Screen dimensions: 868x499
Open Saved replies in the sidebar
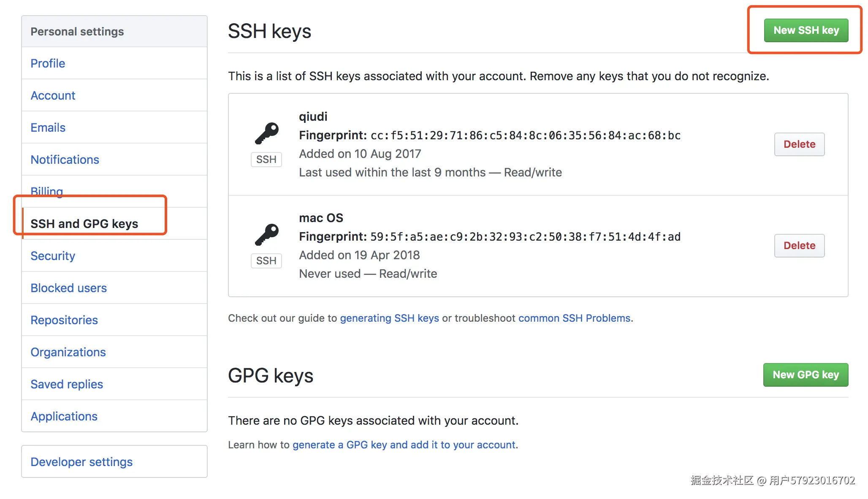pos(67,384)
